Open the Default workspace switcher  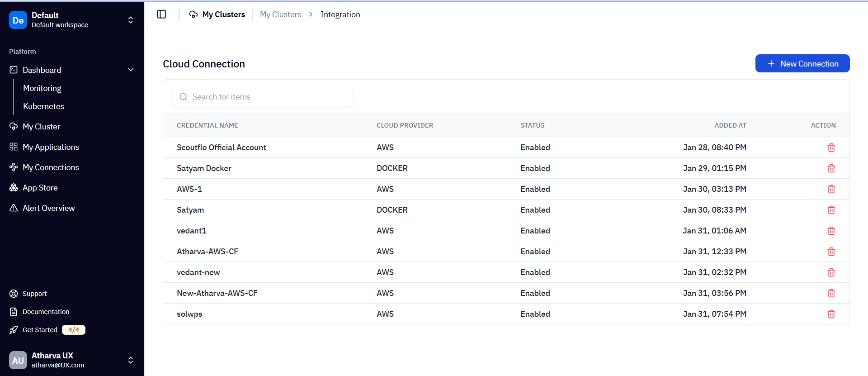pyautogui.click(x=72, y=20)
